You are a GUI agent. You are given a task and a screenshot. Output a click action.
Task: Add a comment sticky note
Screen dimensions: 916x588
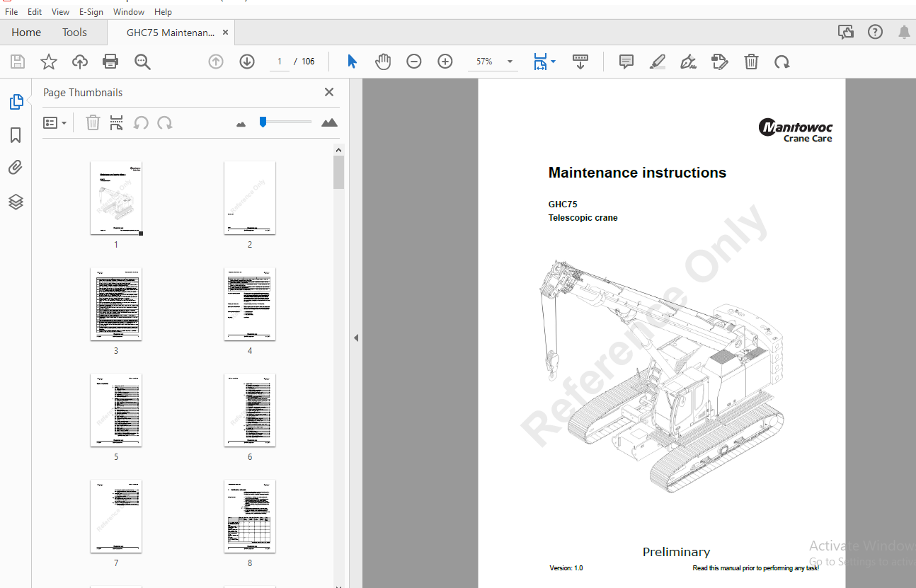[x=626, y=62]
